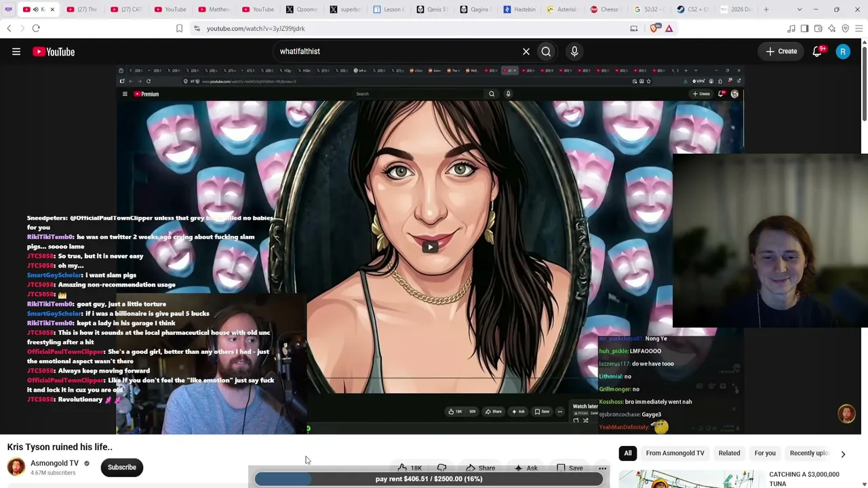The width and height of the screenshot is (868, 488).
Task: Open the Brave wallet icon
Action: tap(818, 28)
